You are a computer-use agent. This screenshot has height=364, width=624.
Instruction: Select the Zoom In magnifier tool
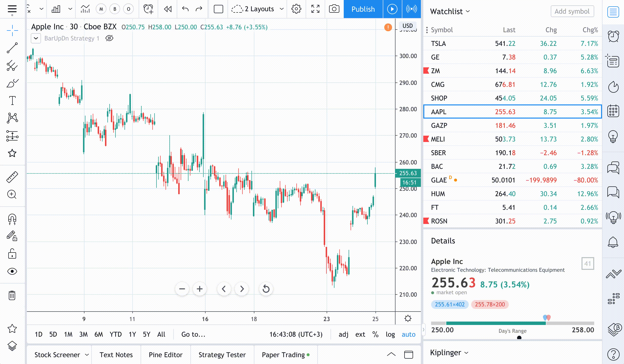tap(12, 194)
